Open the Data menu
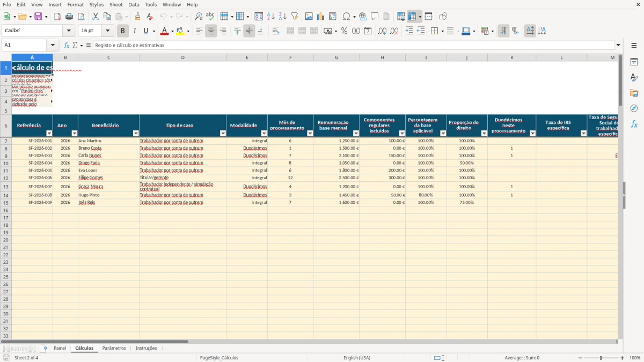The height and width of the screenshot is (362, 644). pos(134,4)
